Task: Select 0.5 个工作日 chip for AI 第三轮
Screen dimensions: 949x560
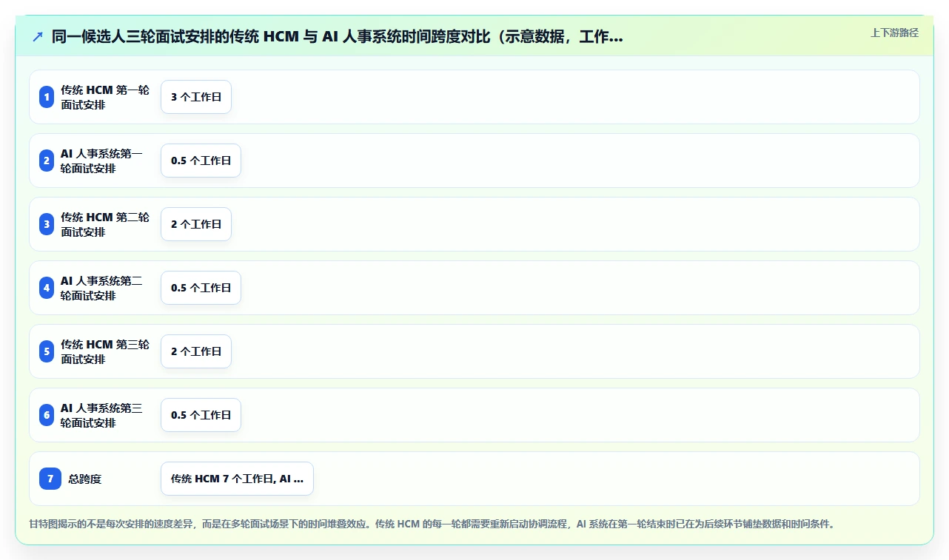Action: coord(201,415)
